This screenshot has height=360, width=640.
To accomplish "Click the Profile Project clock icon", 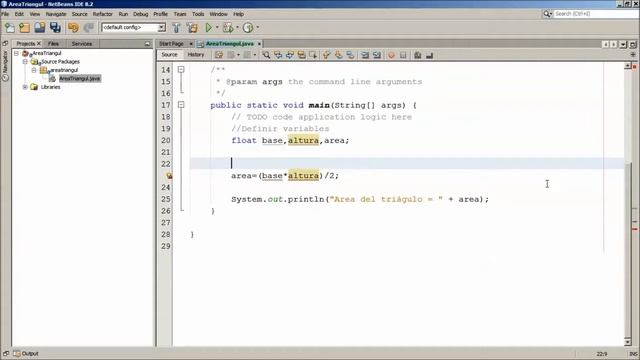I will 248,27.
